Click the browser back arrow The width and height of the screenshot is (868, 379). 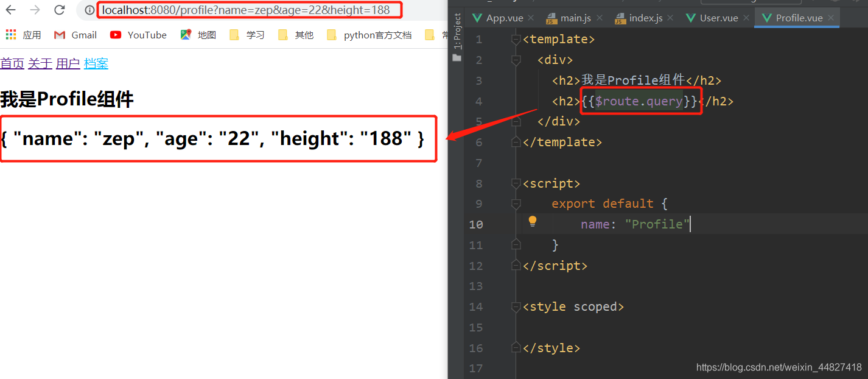tap(10, 10)
